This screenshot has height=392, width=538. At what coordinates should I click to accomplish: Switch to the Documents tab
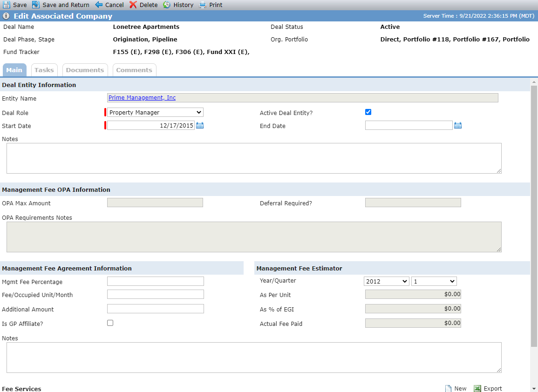(85, 70)
